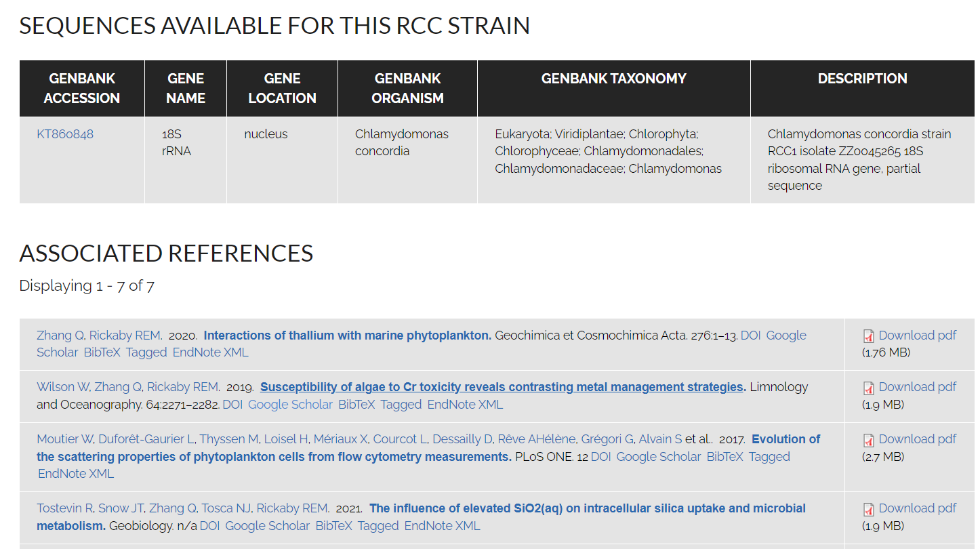Open 'Susceptibility of algae to Cr toxicity' article

(502, 387)
